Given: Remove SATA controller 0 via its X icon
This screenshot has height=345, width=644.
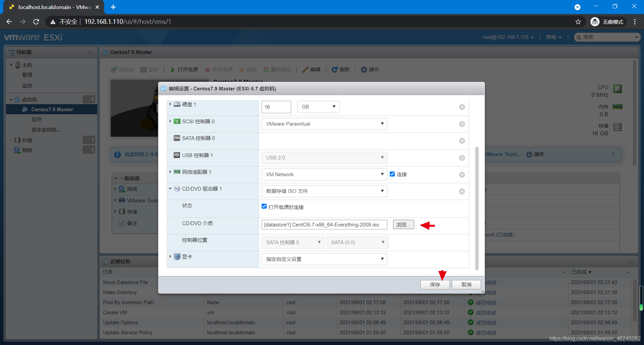Looking at the screenshot, I should click(462, 141).
